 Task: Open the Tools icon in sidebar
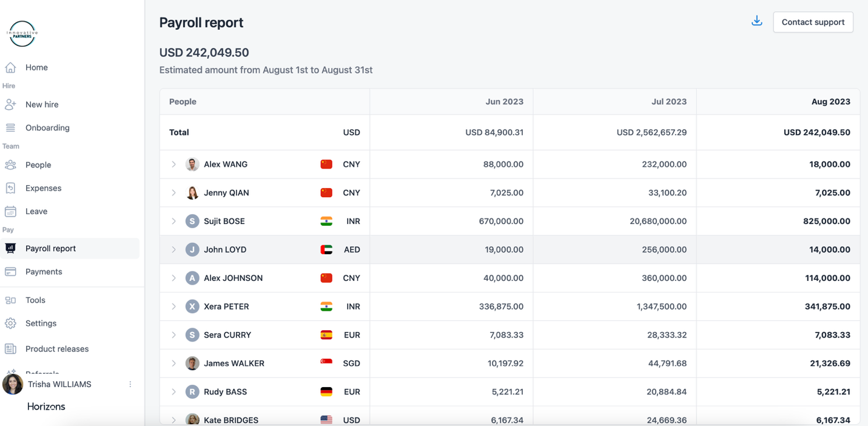pos(10,300)
